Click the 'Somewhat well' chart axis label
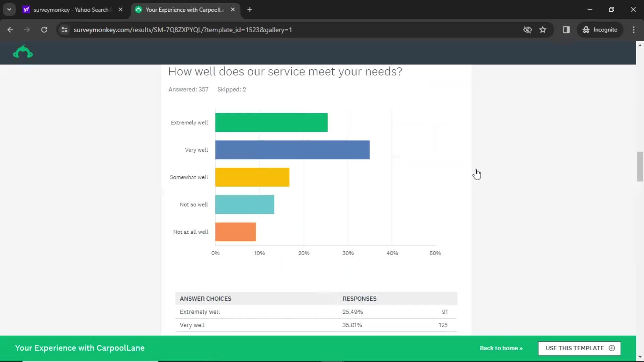Viewport: 644px width, 362px height. [189, 177]
